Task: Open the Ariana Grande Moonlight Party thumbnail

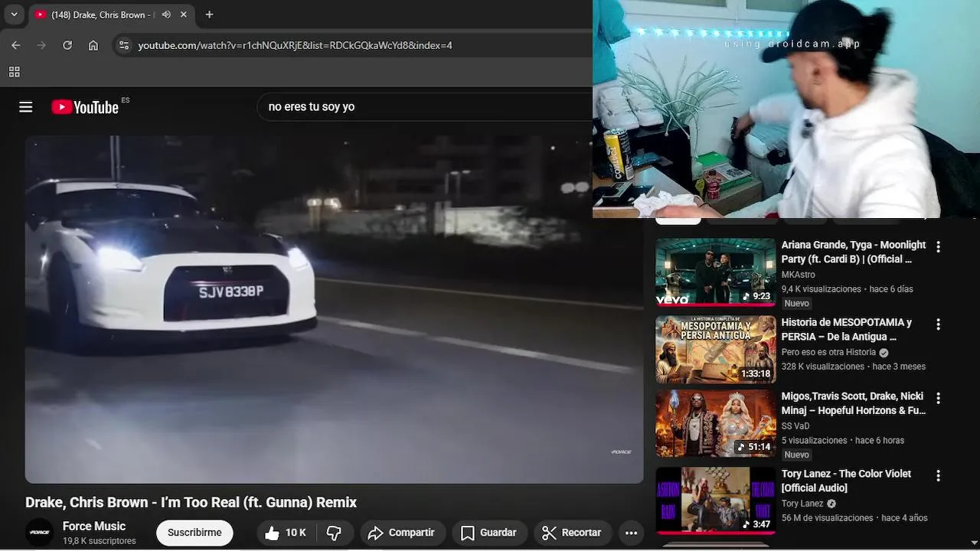Action: point(716,272)
